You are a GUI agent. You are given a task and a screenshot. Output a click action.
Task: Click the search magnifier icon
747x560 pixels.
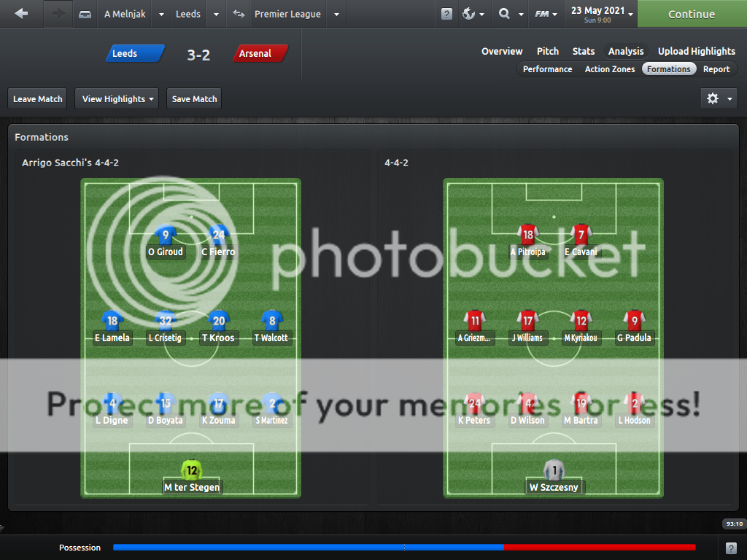pos(504,14)
